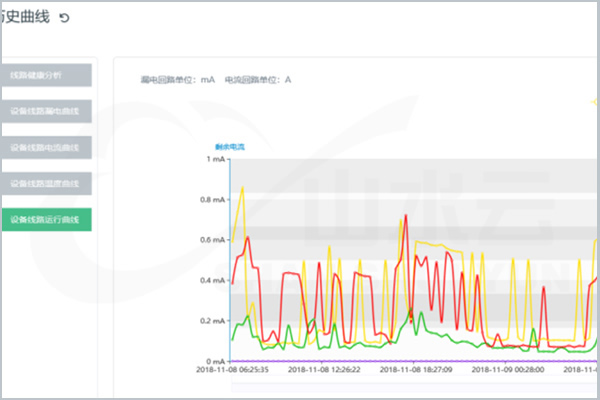Viewport: 600px width, 400px height.
Task: Select the 2018-11-08 06:25:35 timestamp
Action: click(234, 370)
